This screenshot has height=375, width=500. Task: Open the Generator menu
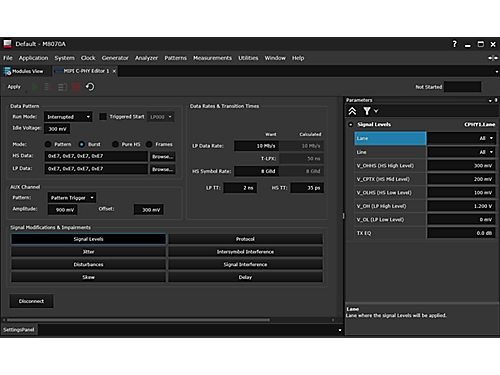pyautogui.click(x=115, y=58)
